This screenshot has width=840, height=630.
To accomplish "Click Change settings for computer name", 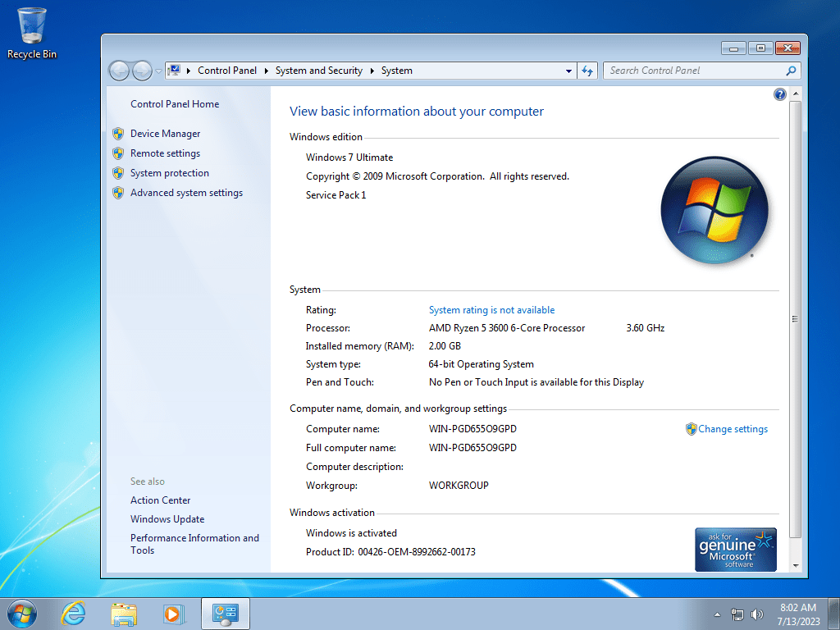I will [x=733, y=429].
